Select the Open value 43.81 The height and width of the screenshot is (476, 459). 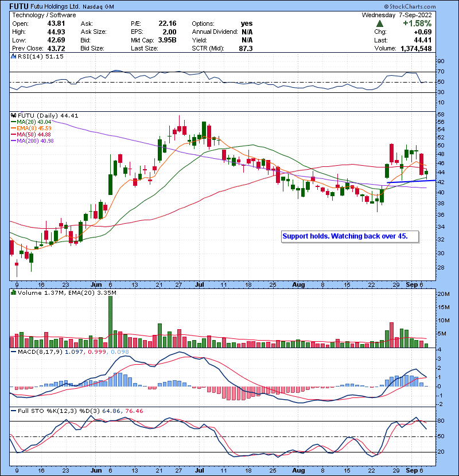[x=56, y=24]
